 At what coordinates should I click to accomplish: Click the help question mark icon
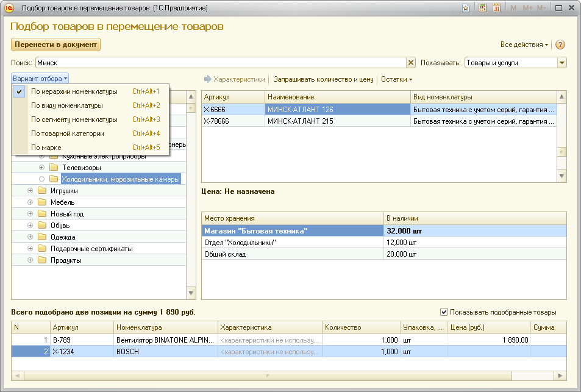[x=560, y=45]
